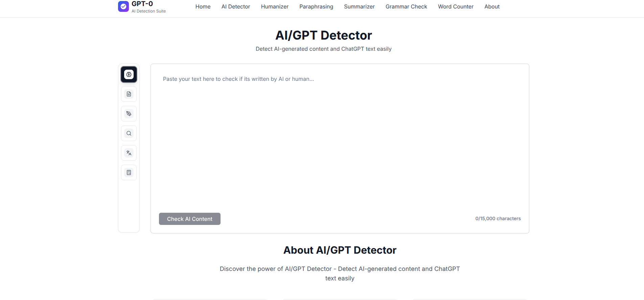Open the document sidebar tool icon
The width and height of the screenshot is (644, 300).
[x=129, y=94]
